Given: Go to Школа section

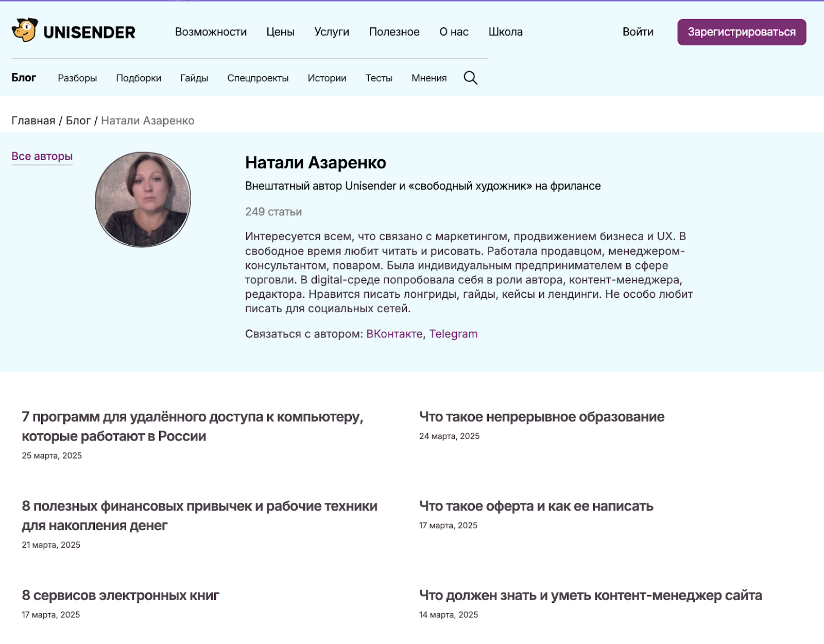Looking at the screenshot, I should point(505,32).
